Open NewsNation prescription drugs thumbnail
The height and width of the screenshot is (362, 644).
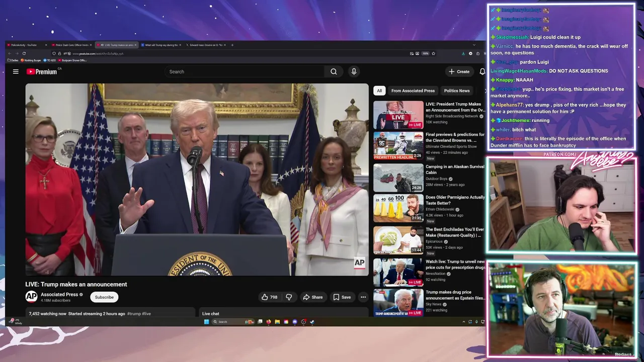tap(398, 272)
